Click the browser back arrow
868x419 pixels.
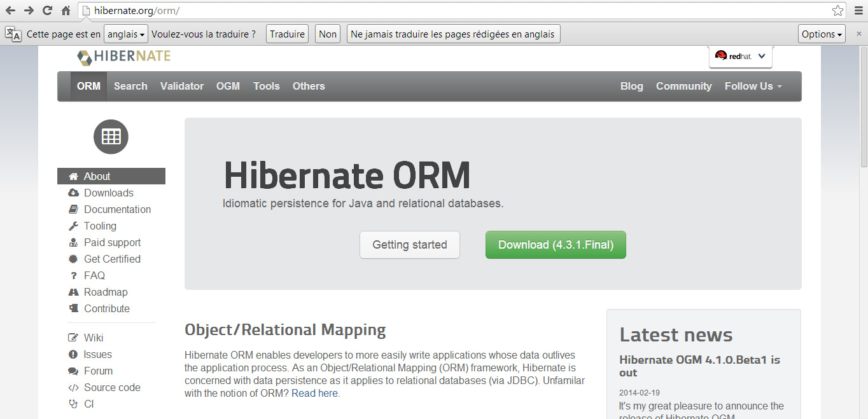point(11,10)
